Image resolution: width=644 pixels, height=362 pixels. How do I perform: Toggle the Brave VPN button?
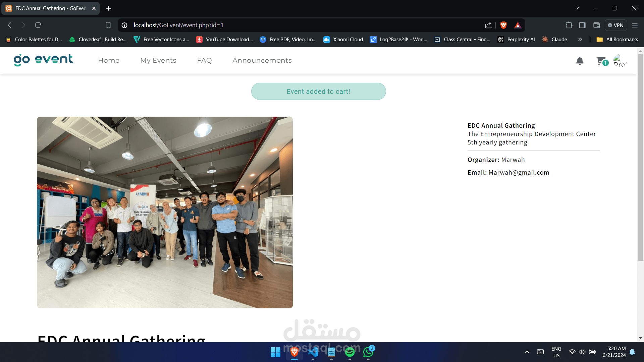click(616, 25)
